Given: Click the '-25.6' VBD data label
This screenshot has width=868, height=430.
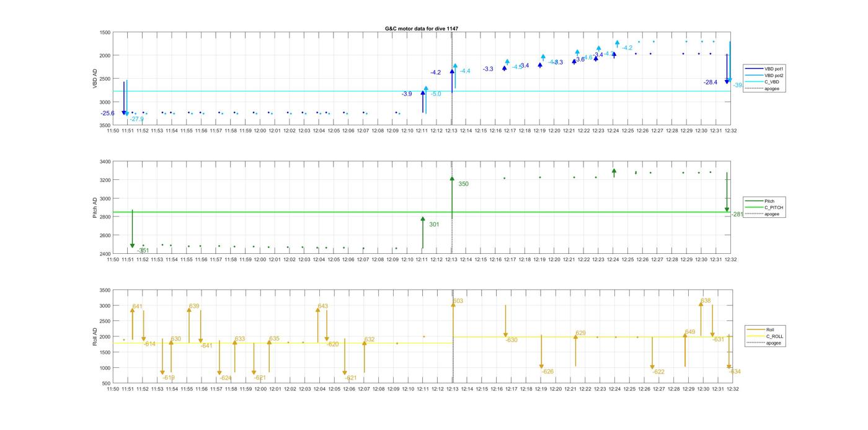Looking at the screenshot, I should point(108,113).
